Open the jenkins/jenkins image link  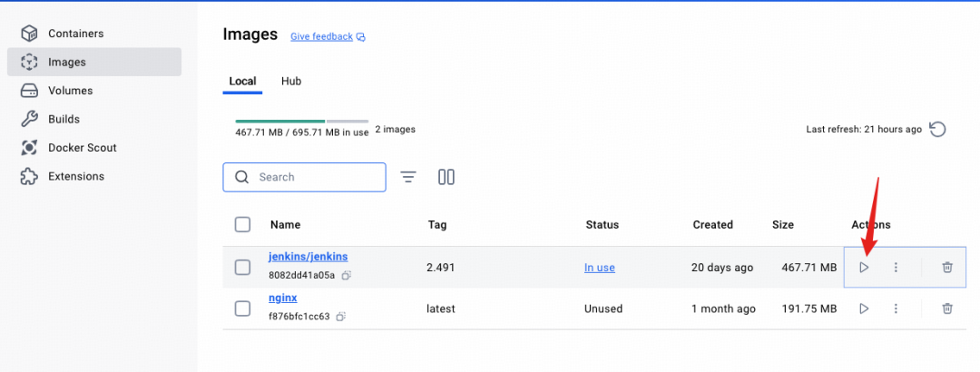(x=309, y=257)
